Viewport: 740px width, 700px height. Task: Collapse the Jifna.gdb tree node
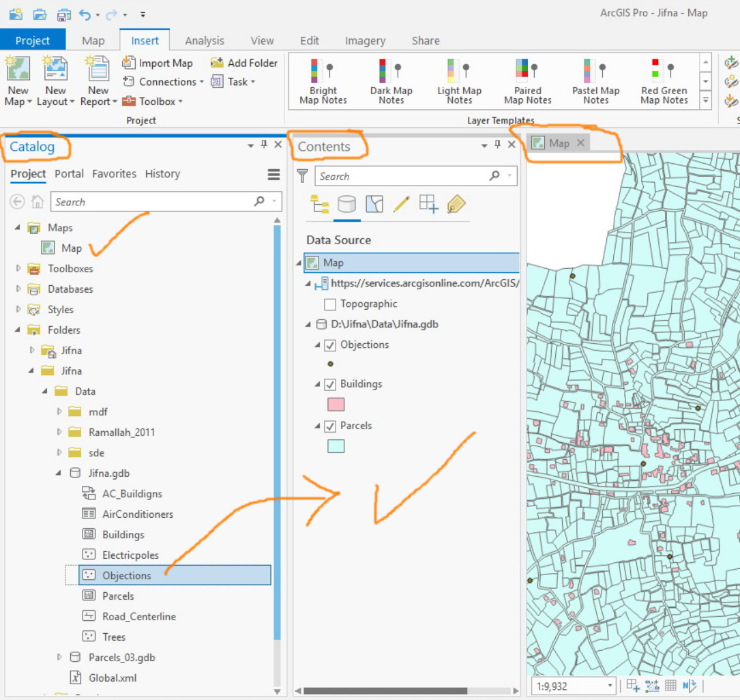59,473
